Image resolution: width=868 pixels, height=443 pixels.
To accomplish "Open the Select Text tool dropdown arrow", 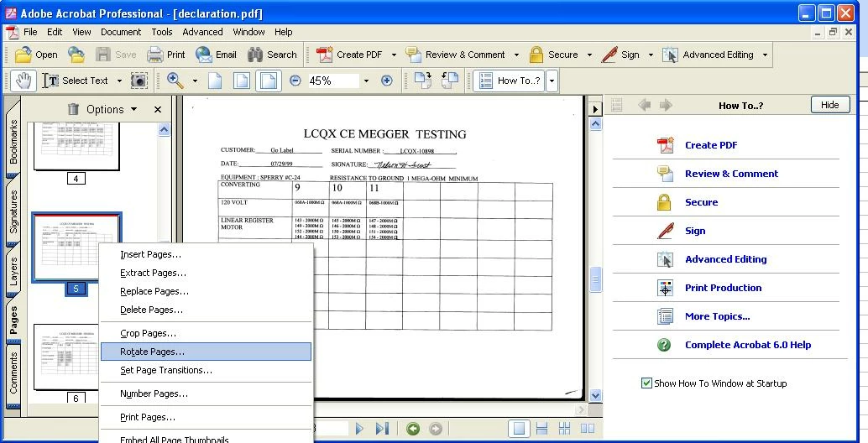I will click(119, 81).
